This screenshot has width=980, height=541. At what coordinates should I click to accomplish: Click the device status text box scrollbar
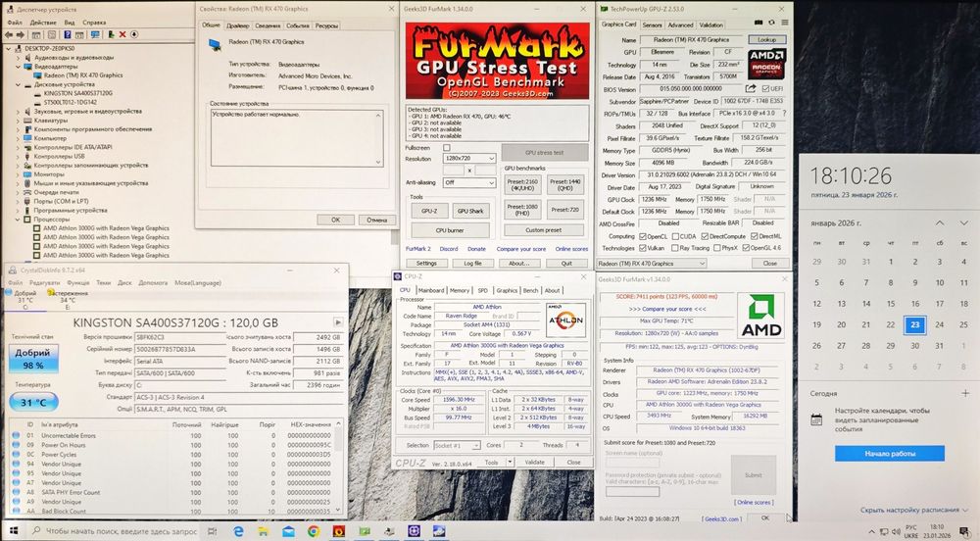point(378,139)
